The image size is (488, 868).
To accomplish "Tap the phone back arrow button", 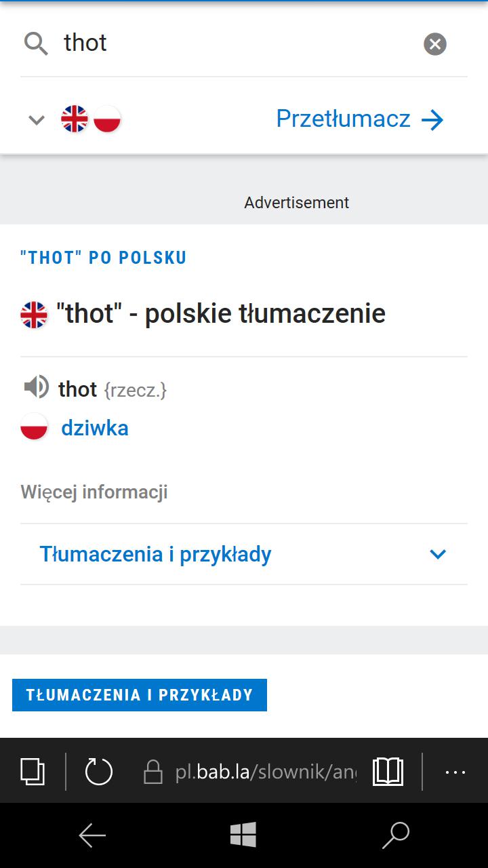I will (92, 835).
